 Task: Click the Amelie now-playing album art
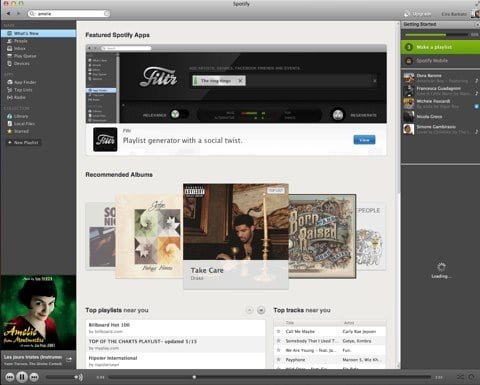pyautogui.click(x=38, y=312)
